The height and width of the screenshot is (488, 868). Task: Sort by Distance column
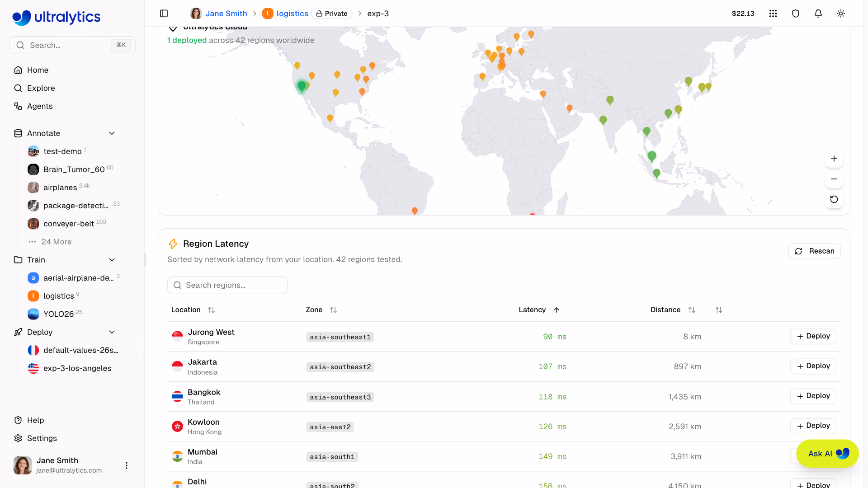coord(673,310)
